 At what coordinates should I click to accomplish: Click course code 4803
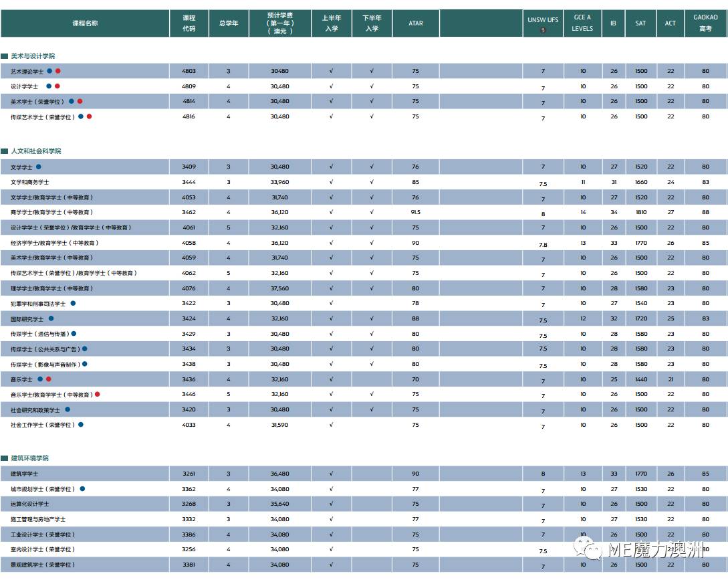click(x=189, y=71)
